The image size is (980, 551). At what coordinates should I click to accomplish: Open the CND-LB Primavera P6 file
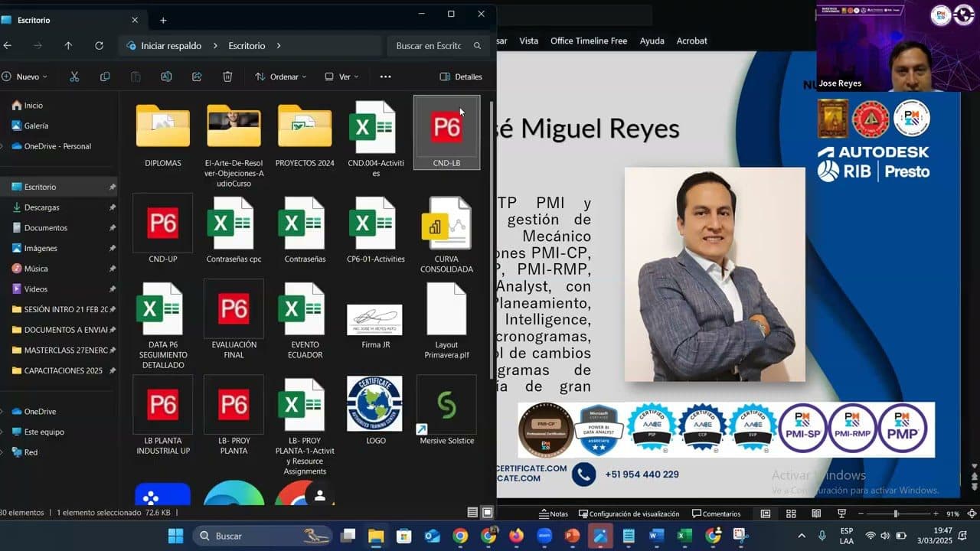coord(446,130)
